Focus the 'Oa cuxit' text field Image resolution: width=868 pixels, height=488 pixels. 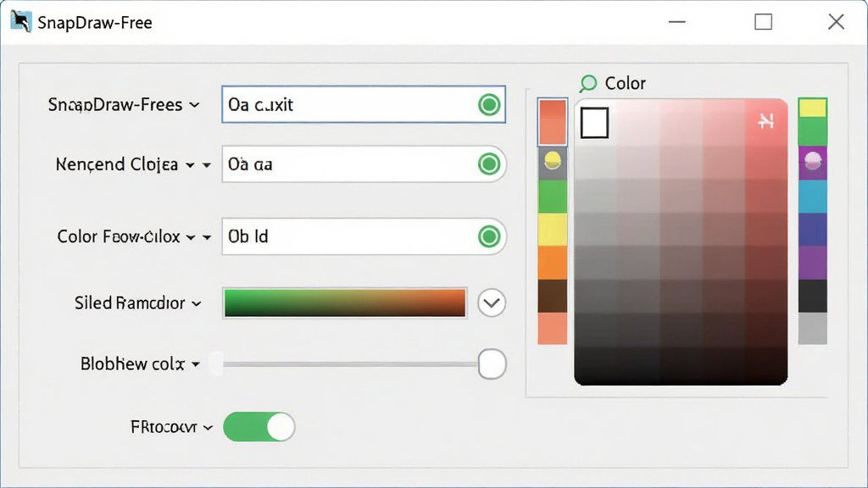click(x=364, y=104)
